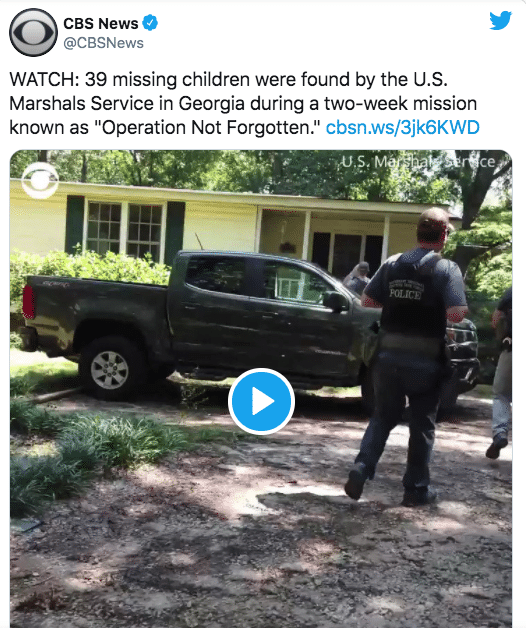This screenshot has height=628, width=526.
Task: Open the CBS News profile avatar
Action: coord(33,32)
